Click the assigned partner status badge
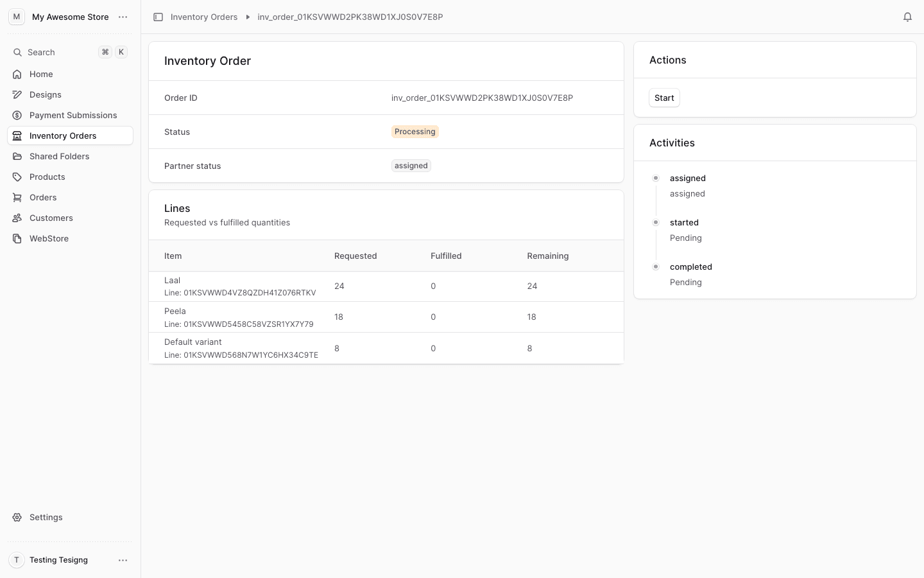Image resolution: width=924 pixels, height=578 pixels. pyautogui.click(x=411, y=166)
